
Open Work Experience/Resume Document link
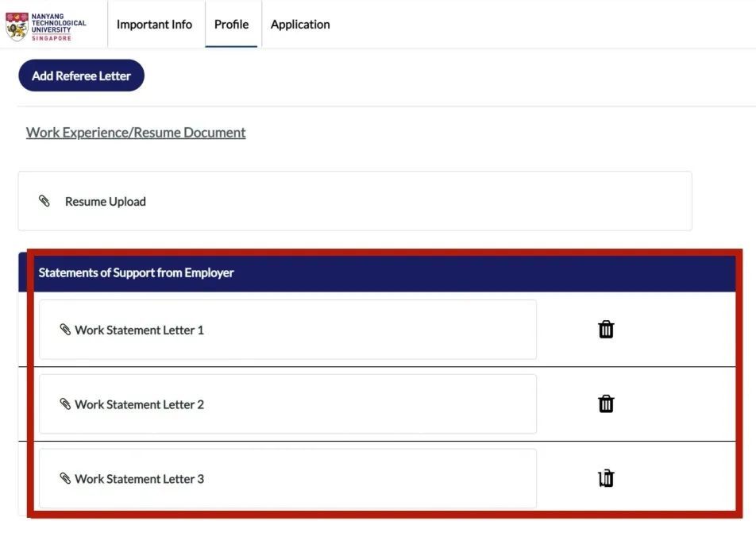(136, 132)
